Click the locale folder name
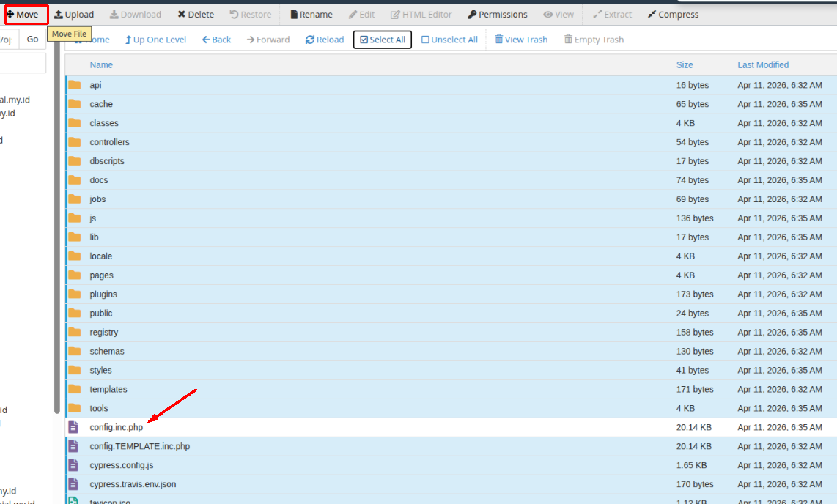837x504 pixels. coord(101,256)
